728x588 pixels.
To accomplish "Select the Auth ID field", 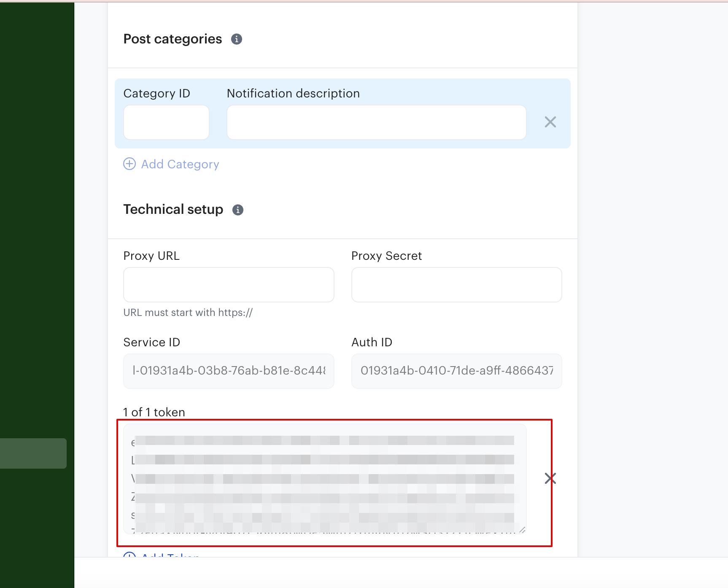I will pos(456,371).
